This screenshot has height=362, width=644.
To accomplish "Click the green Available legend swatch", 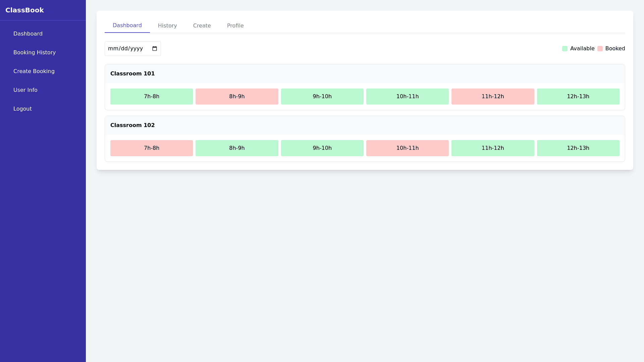I will pyautogui.click(x=565, y=49).
